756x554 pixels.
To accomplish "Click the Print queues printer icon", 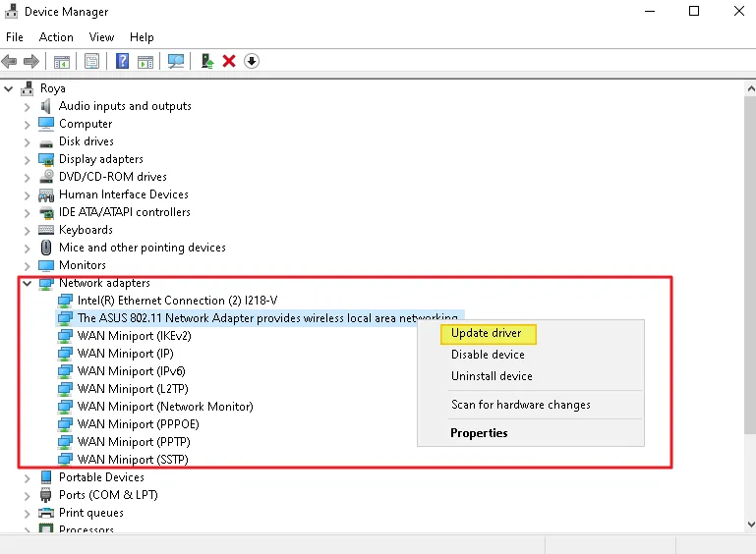I will [x=46, y=513].
